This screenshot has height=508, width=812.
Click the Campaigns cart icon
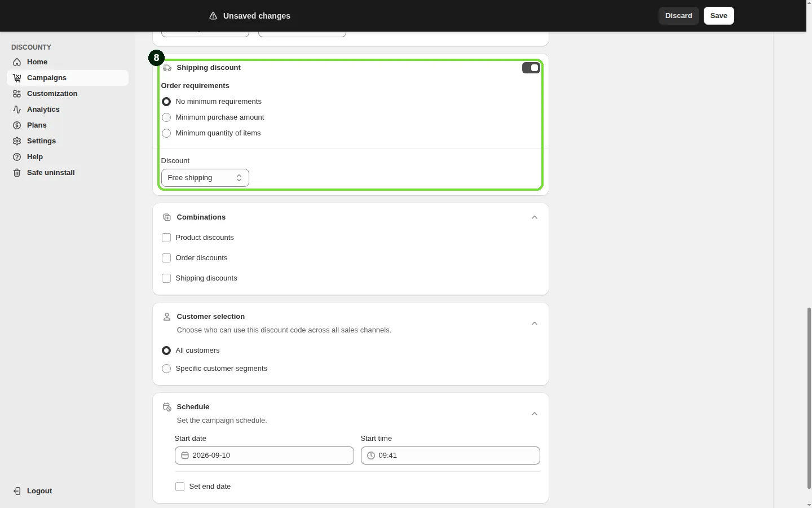[x=17, y=78]
